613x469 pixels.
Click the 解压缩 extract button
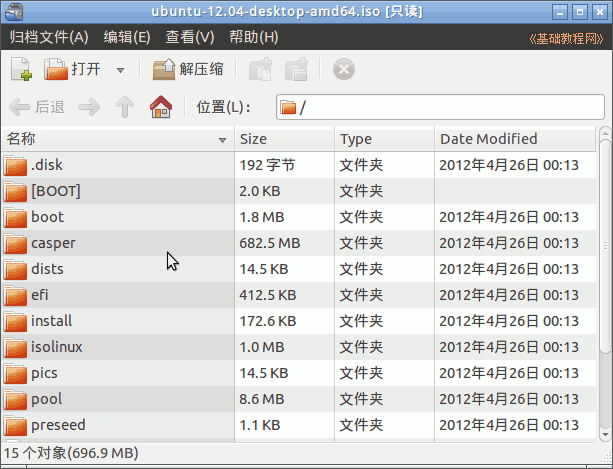tap(188, 69)
